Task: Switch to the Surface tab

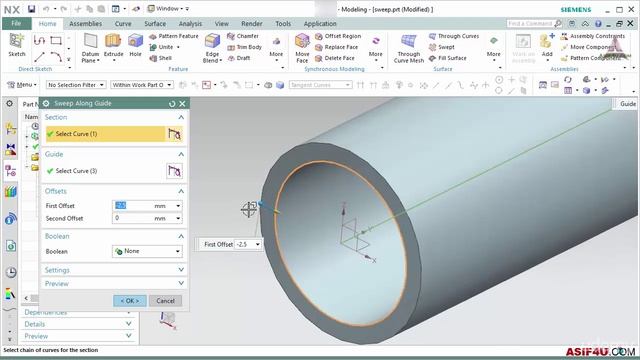Action: 155,24
